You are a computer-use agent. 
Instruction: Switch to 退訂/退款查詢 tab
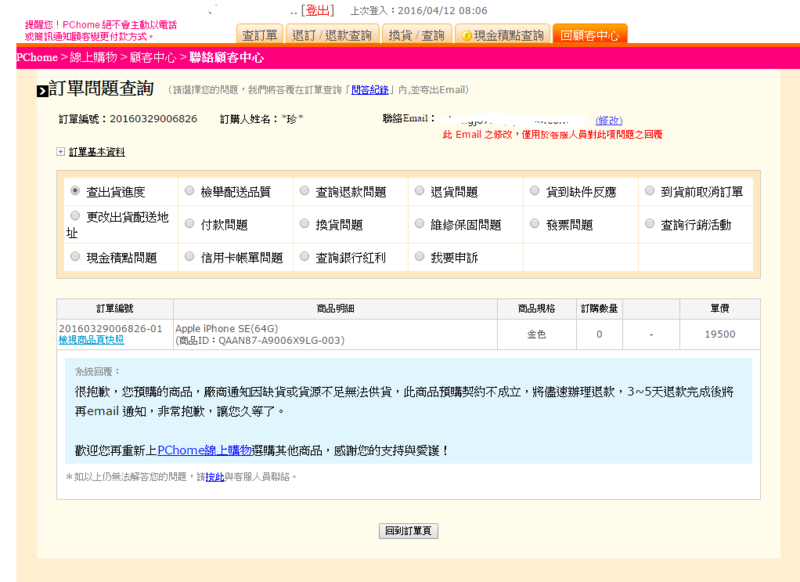[332, 35]
